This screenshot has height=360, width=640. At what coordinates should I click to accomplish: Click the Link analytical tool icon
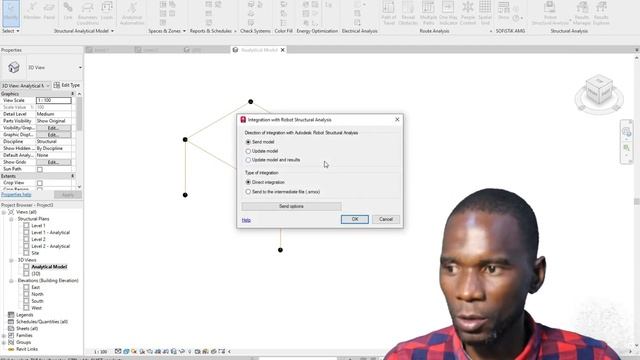68,11
